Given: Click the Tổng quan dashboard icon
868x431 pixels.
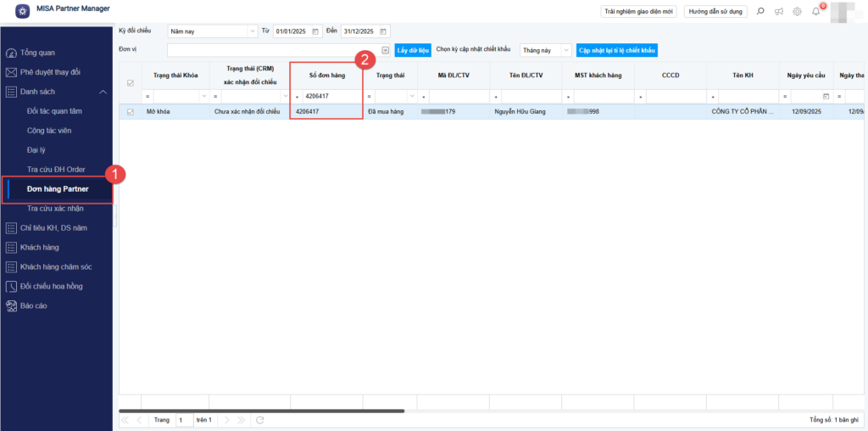Looking at the screenshot, I should pyautogui.click(x=11, y=53).
